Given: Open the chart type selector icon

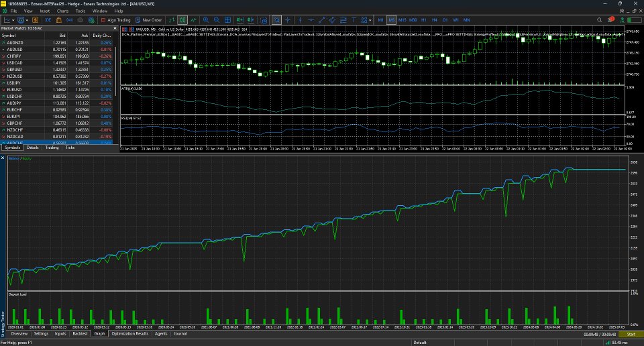Looking at the screenshot, I should [7, 19].
